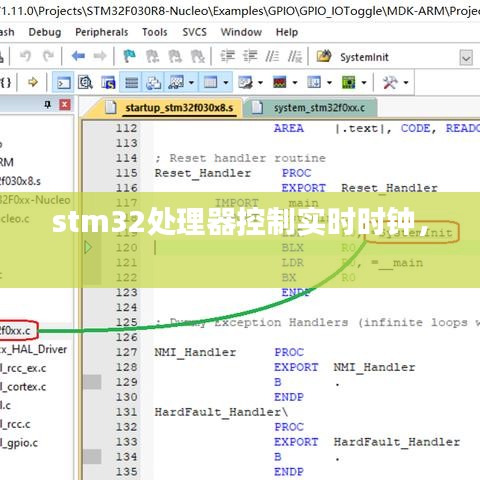480x480 pixels.
Task: Select l_cortex.c in the project tree
Action: [x=23, y=387]
